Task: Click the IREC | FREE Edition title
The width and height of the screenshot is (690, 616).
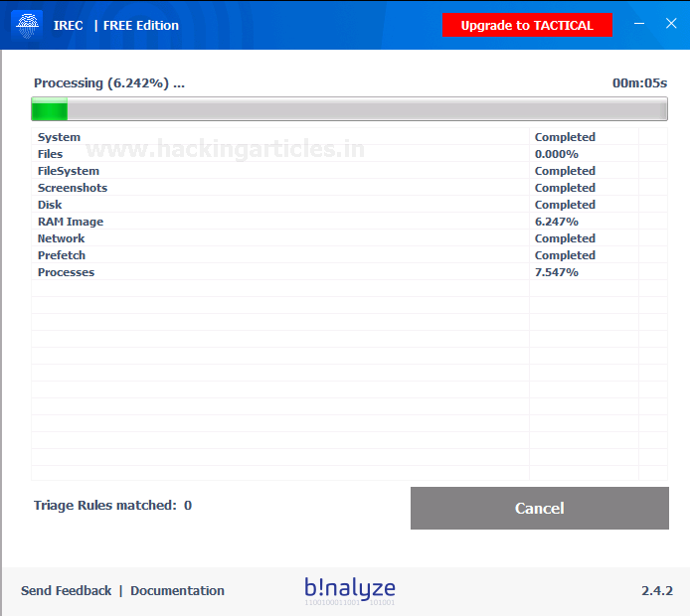Action: pos(116,26)
